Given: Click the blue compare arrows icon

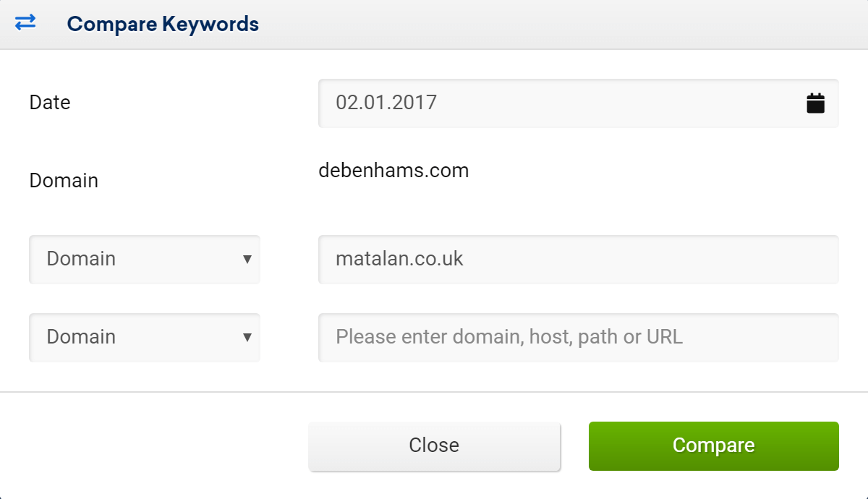Looking at the screenshot, I should click(x=25, y=23).
